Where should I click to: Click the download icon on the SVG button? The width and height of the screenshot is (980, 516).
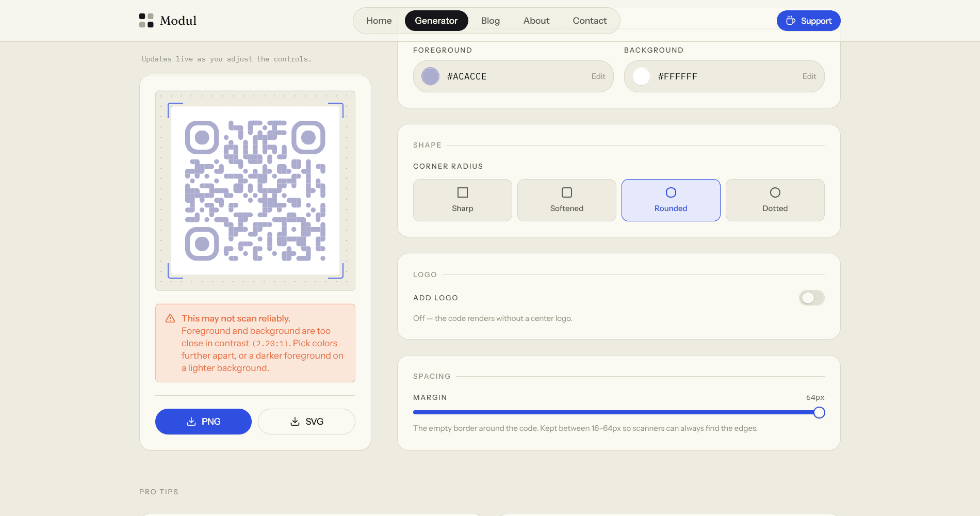pos(295,422)
